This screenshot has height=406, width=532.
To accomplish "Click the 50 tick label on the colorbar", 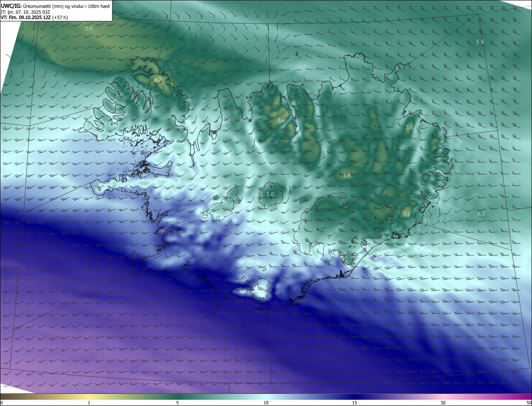I will [x=529, y=403].
